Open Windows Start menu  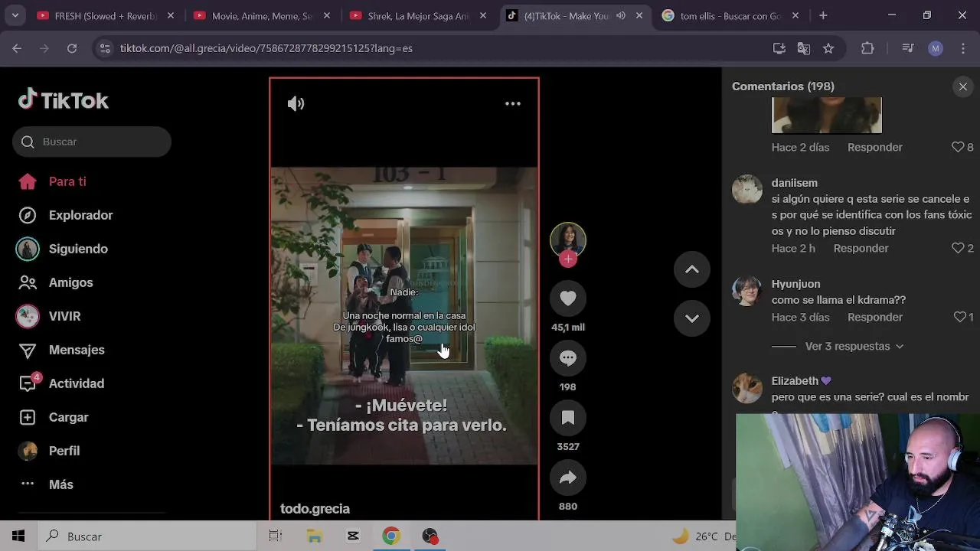pos(18,536)
